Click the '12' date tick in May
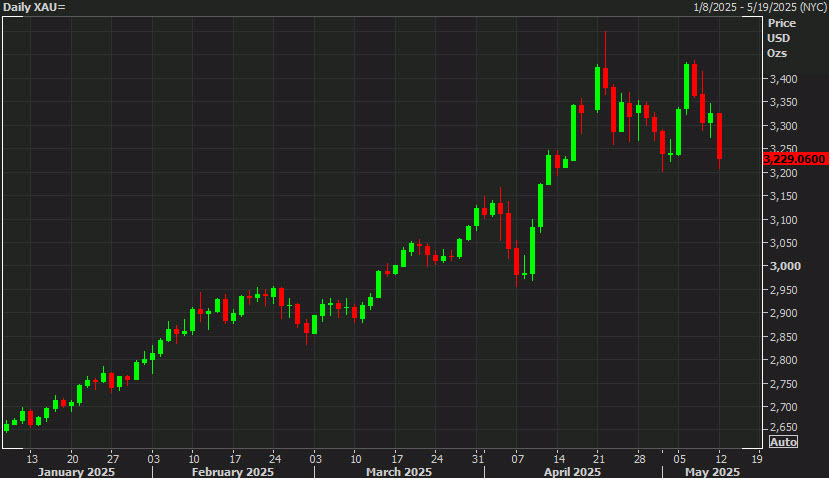The width and height of the screenshot is (829, 478). click(x=721, y=458)
